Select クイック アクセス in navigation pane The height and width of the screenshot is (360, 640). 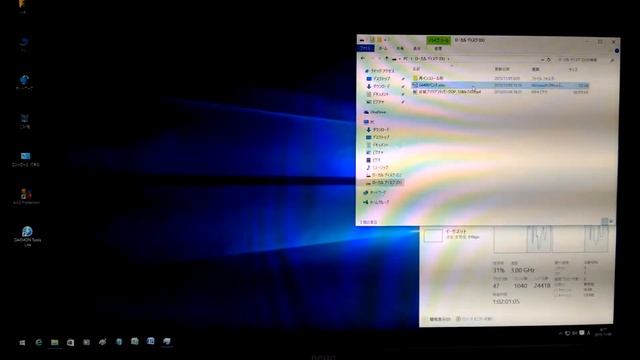click(380, 71)
